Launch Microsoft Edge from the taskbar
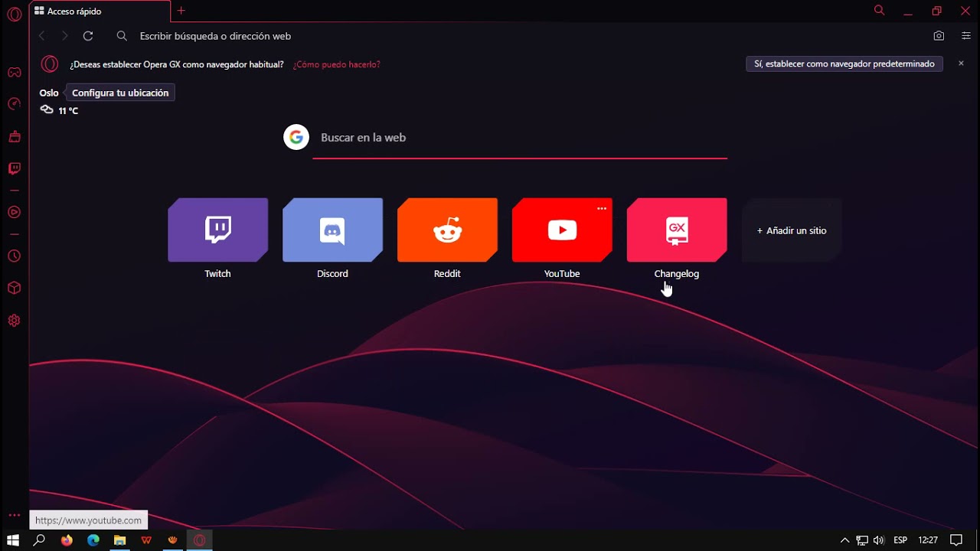This screenshot has width=980, height=551. pyautogui.click(x=93, y=540)
